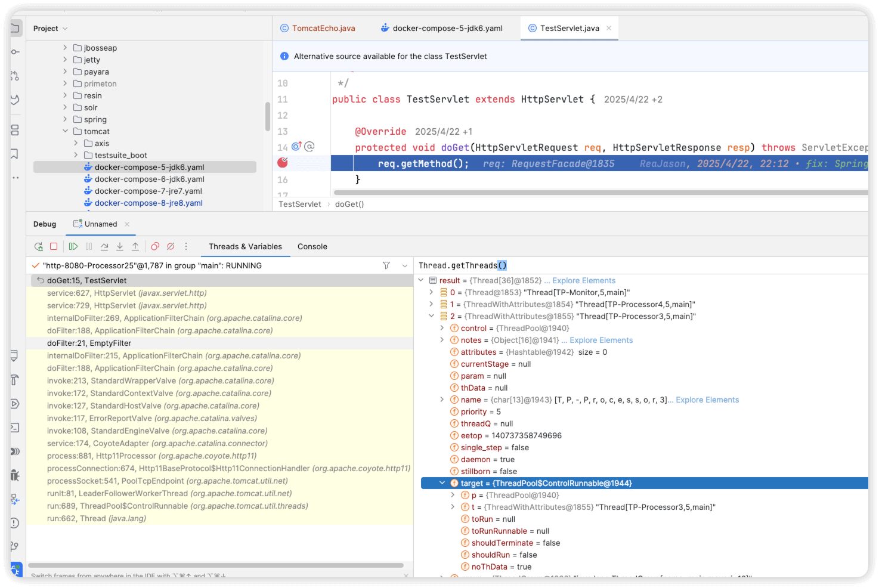The width and height of the screenshot is (879, 588).
Task: Toggle Mute Breakpoints in debug toolbar
Action: click(x=171, y=246)
